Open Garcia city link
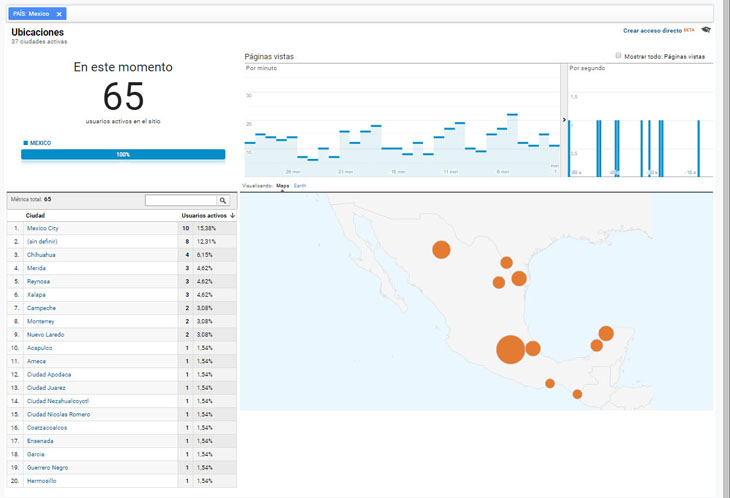 pyautogui.click(x=35, y=454)
